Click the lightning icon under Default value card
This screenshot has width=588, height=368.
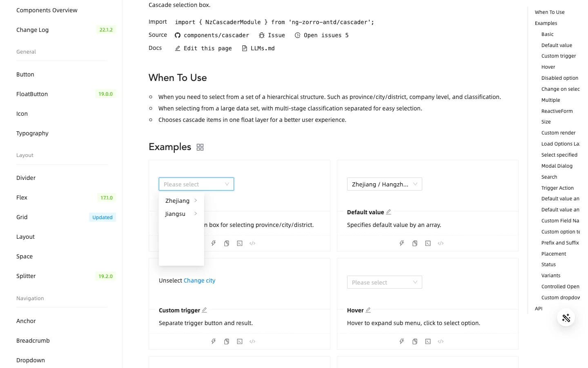402,243
